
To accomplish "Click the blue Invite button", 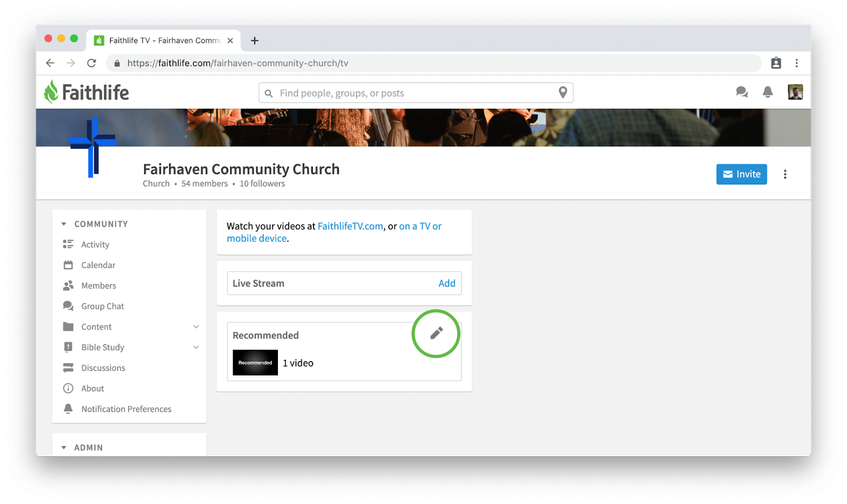I will point(742,174).
